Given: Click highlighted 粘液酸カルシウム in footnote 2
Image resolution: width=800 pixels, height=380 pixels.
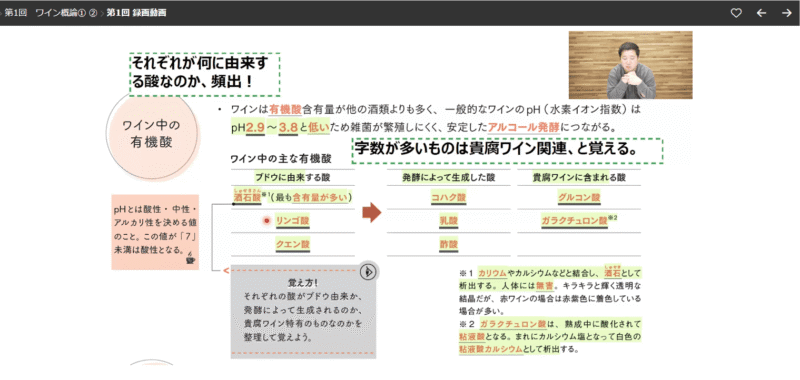Looking at the screenshot, I should point(491,349).
